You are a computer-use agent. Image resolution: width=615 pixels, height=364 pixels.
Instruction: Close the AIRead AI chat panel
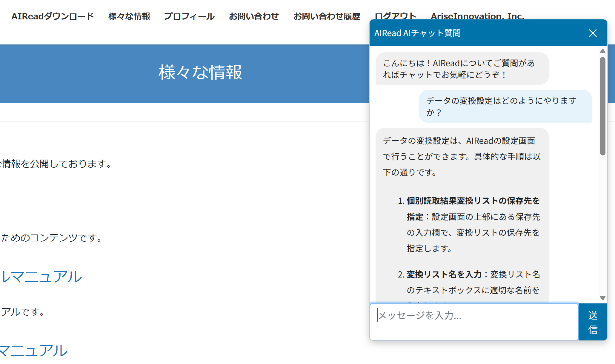pos(593,33)
